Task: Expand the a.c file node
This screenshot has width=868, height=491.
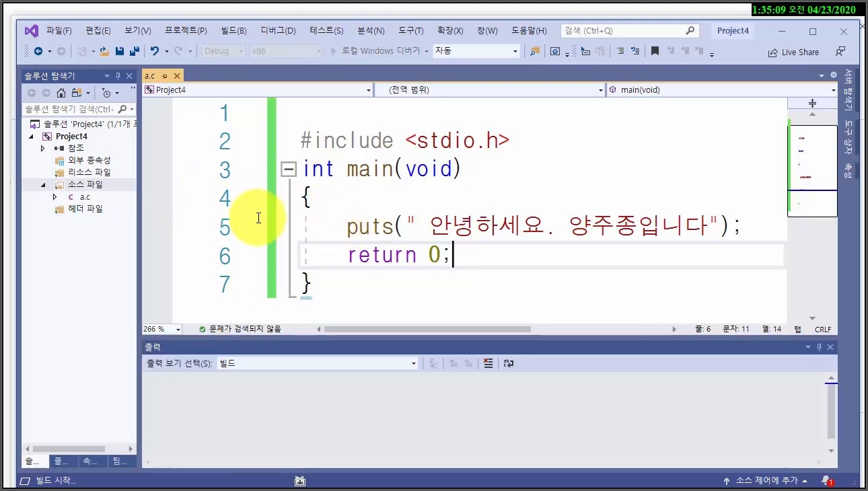Action: (55, 197)
